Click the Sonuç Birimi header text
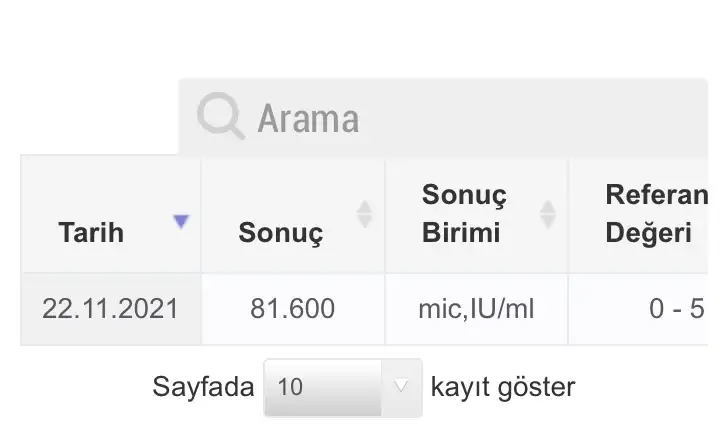Screen dimensions: 727x441 tap(464, 213)
